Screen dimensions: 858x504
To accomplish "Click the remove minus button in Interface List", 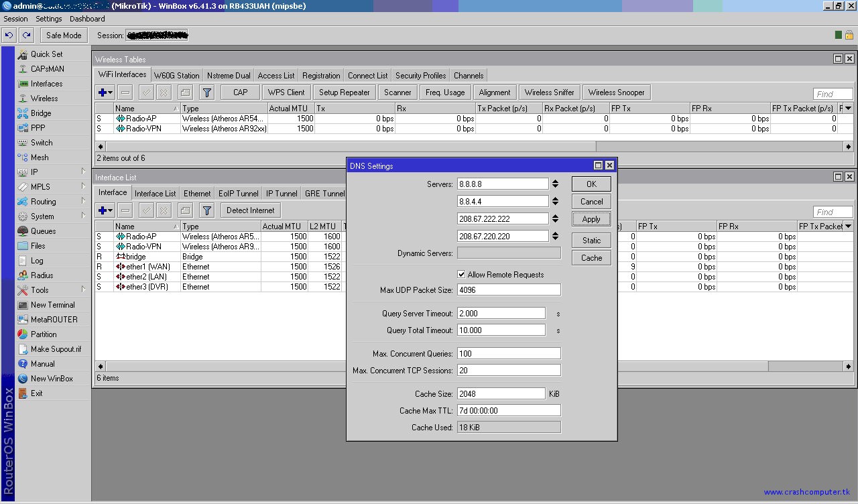I will (125, 210).
